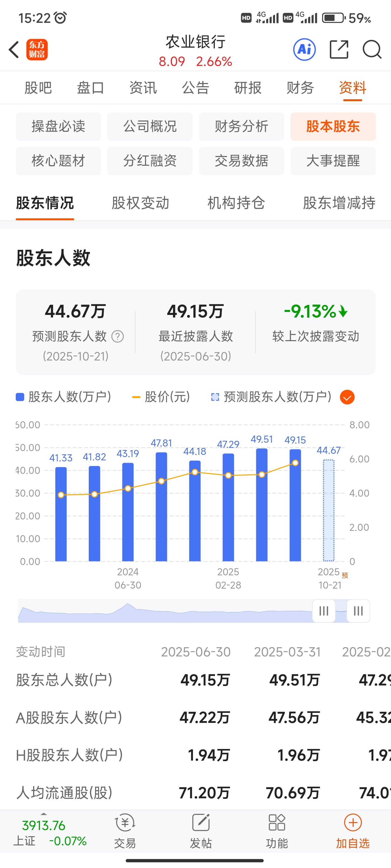Tap the 44.18 bar in the chart
Screen dimensions: 391x868
[195, 511]
